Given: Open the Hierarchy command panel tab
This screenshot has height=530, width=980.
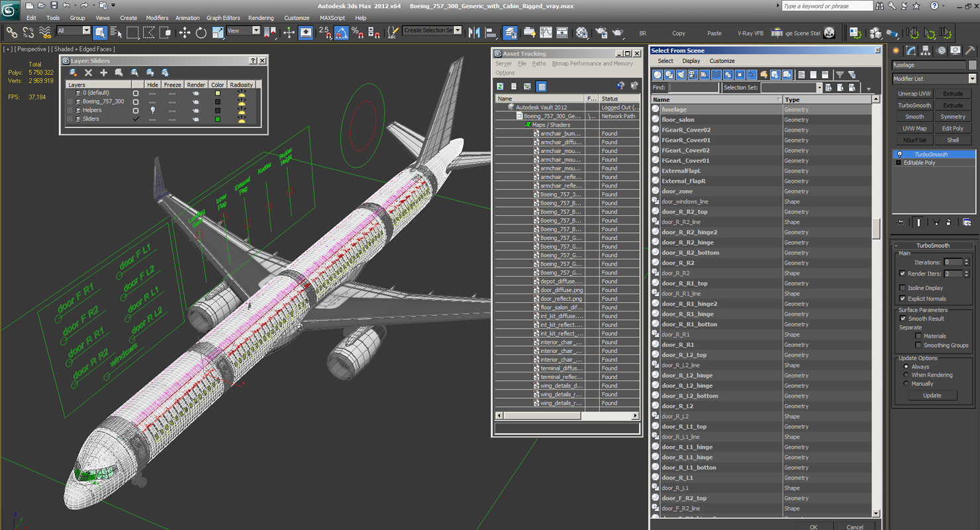Looking at the screenshot, I should (926, 51).
